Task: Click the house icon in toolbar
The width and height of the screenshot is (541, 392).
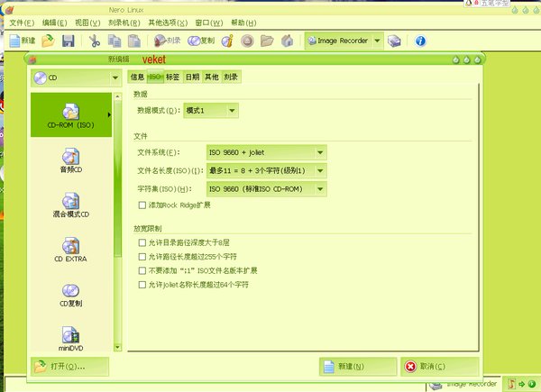Action: click(287, 41)
